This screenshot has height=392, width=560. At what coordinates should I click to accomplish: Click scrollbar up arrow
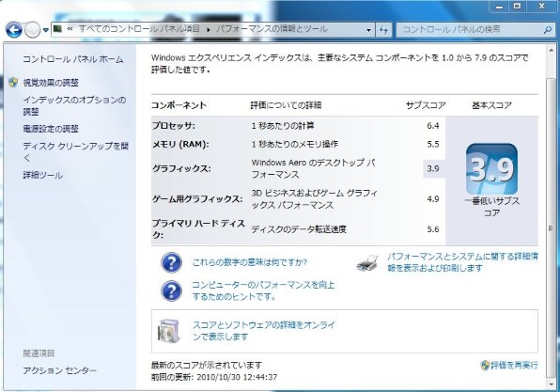[x=551, y=50]
